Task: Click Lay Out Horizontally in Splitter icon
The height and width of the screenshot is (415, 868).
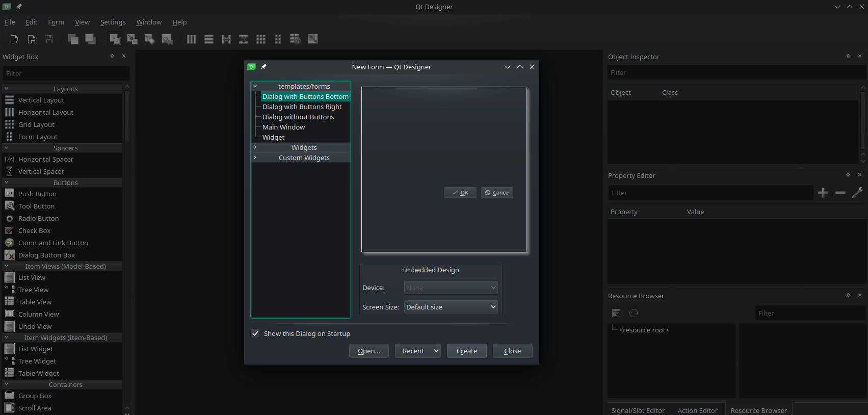Action: click(x=226, y=39)
